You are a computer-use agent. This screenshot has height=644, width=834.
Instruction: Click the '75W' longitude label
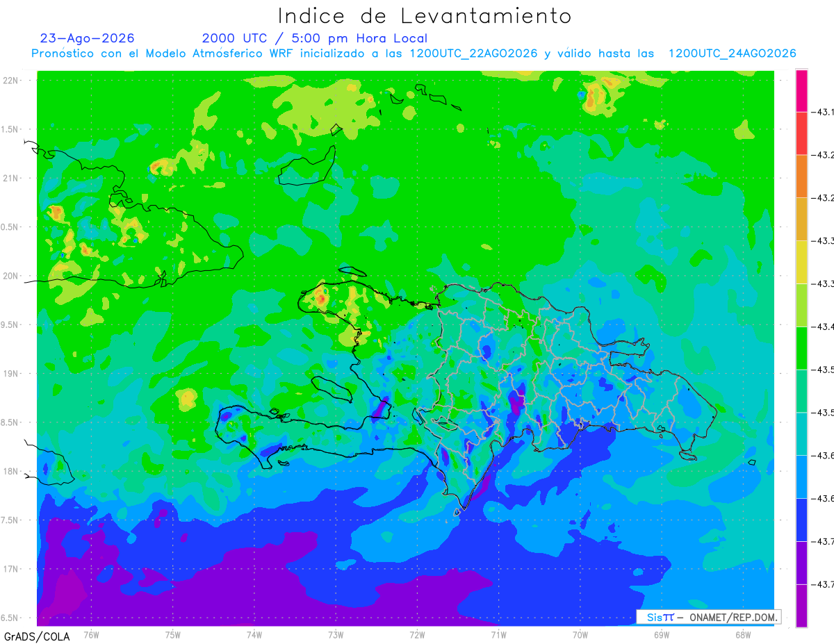pos(173,634)
